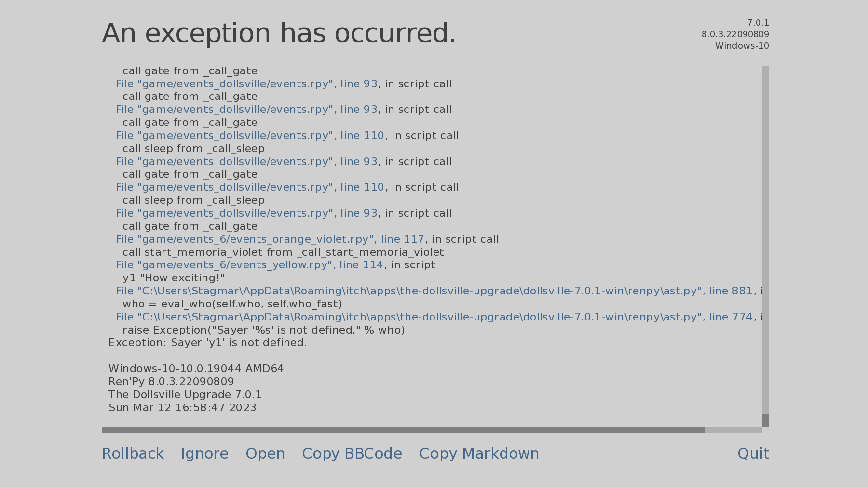
Task: Open the last events.rpy line 93 link
Action: (246, 213)
